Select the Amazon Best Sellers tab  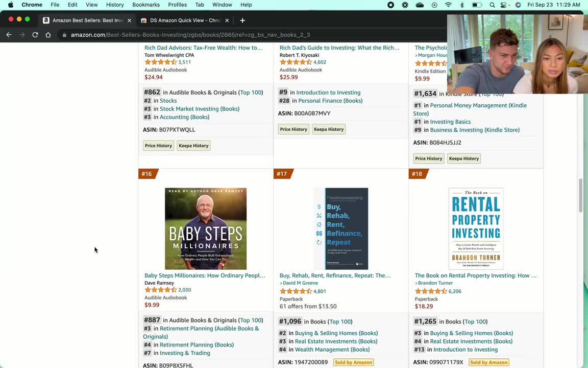click(87, 20)
